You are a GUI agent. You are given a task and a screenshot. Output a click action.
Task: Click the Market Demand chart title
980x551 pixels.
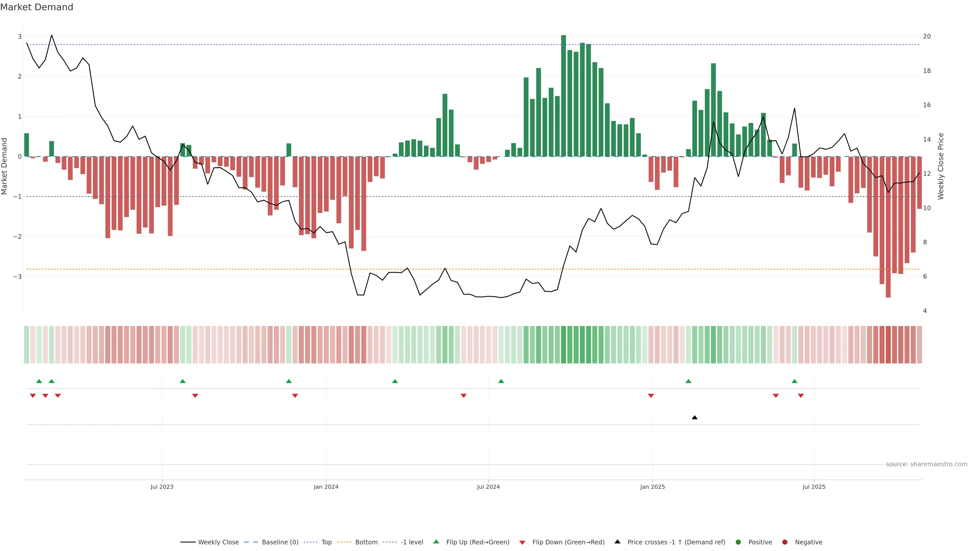[x=36, y=7]
